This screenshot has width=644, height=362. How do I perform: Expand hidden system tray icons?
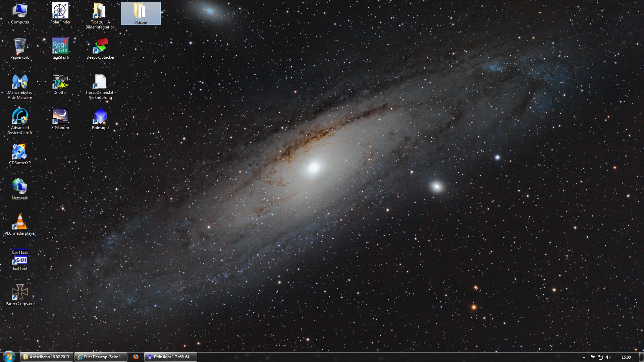[584, 357]
